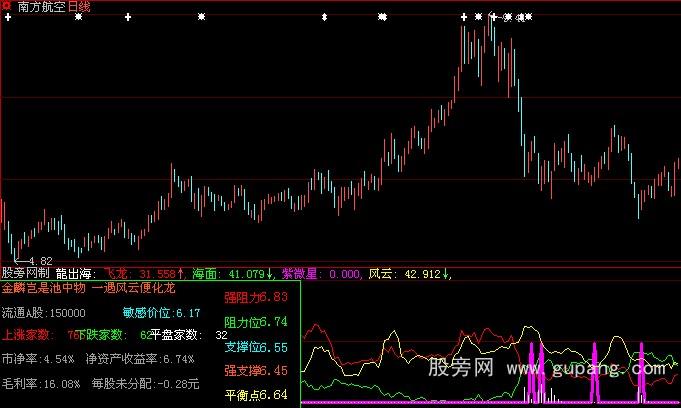Click the 龍出海 indicator name
The width and height of the screenshot is (681, 408).
[74, 274]
